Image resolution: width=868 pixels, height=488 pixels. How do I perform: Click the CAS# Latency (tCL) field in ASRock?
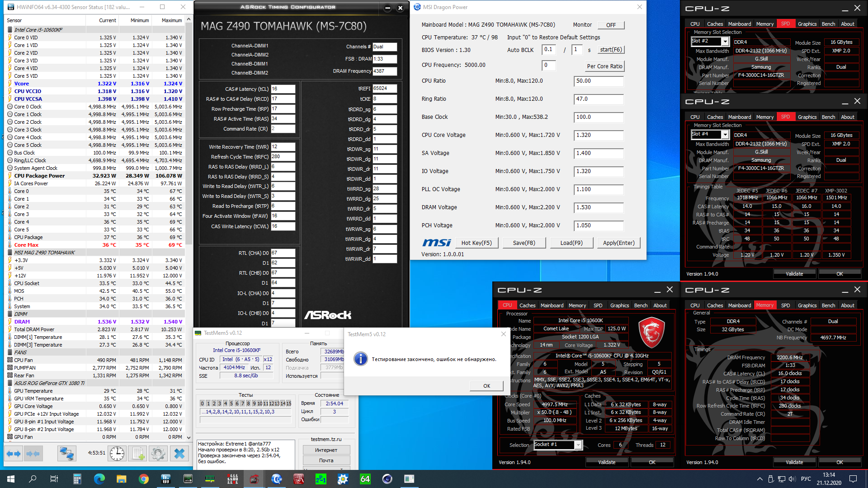[x=283, y=89]
